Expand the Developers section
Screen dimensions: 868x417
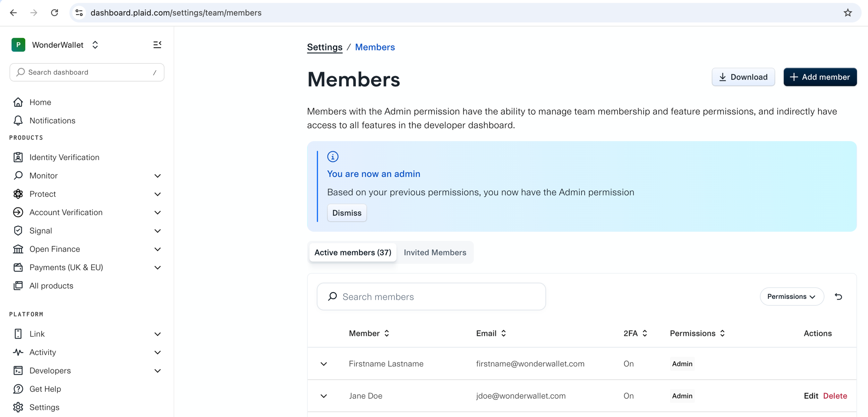point(158,371)
